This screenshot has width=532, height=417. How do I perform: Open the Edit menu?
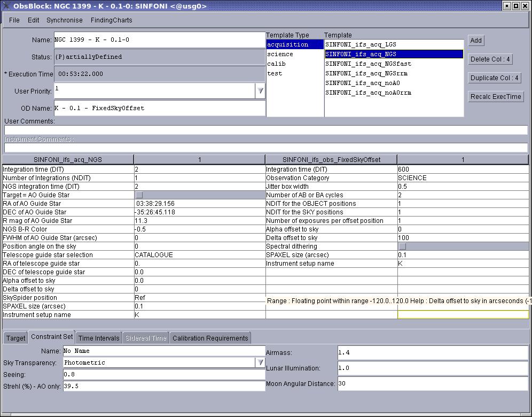tap(33, 20)
